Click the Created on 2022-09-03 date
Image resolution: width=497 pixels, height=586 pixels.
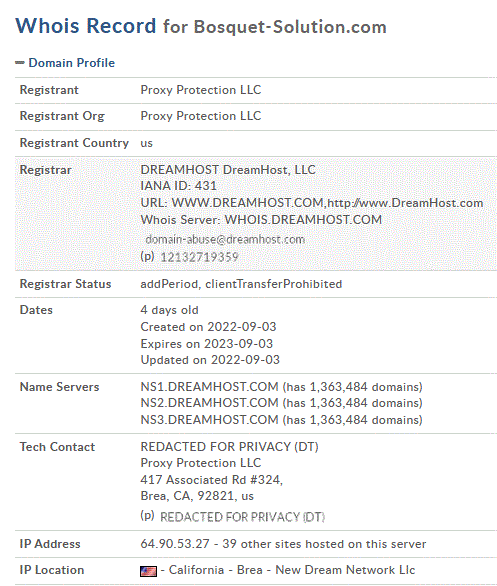(x=208, y=327)
